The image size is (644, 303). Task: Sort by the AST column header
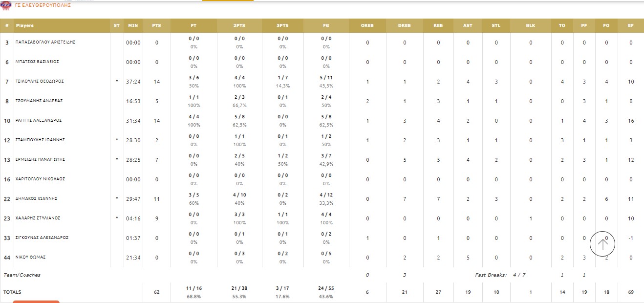(x=468, y=25)
